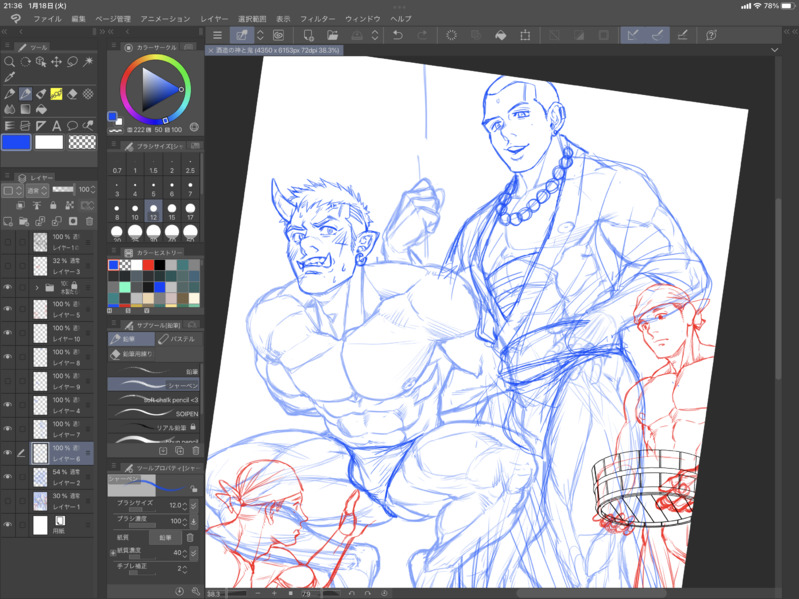Select the 鉛筆 sub tool group

coord(130,339)
